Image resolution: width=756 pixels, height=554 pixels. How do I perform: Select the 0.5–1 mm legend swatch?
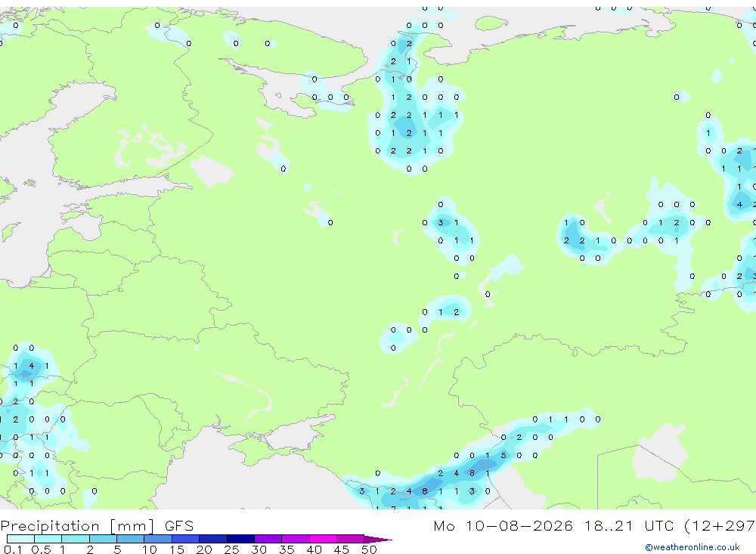coord(48,539)
